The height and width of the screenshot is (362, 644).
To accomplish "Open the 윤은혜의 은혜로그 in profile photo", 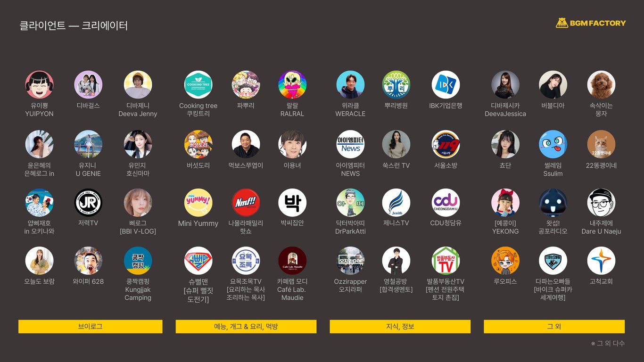I will coord(39,144).
